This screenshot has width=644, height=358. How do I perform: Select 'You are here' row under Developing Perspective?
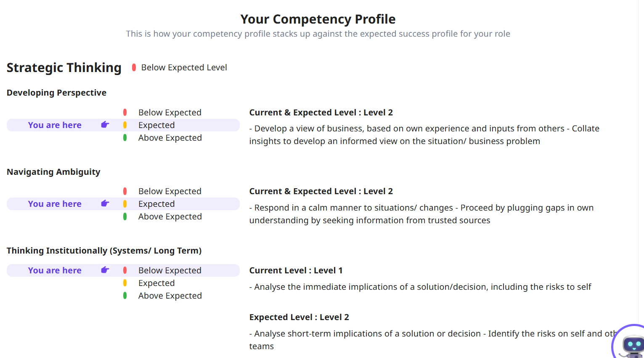[x=55, y=125]
